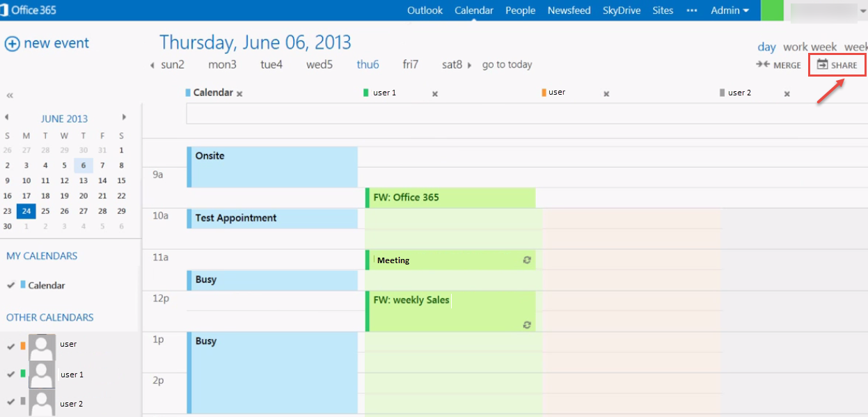
Task: Toggle the Calendar checkmark under My Calendars
Action: coord(11,285)
